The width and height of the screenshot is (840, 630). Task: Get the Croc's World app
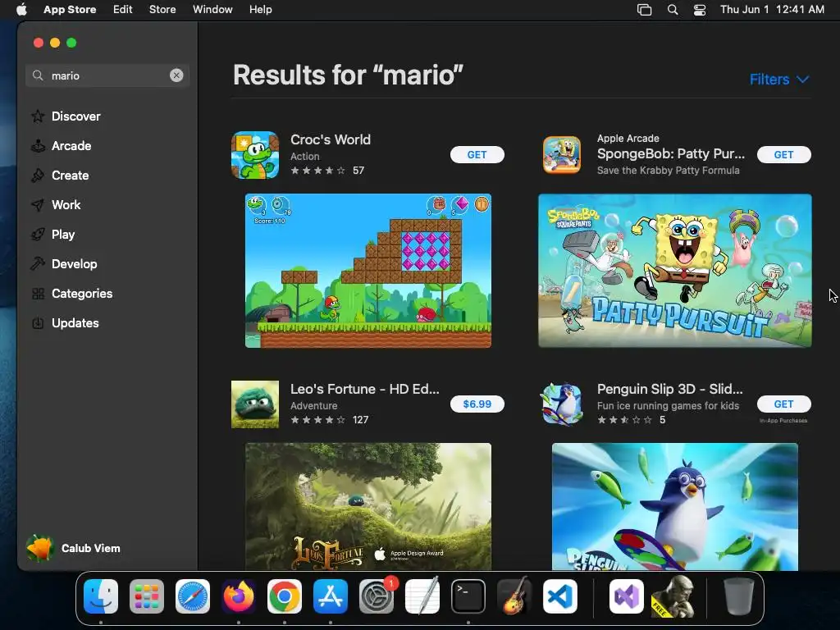[477, 155]
